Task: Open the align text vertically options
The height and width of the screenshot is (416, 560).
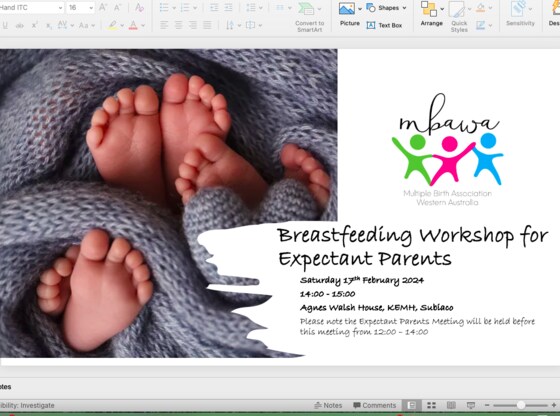Action: coord(254,25)
